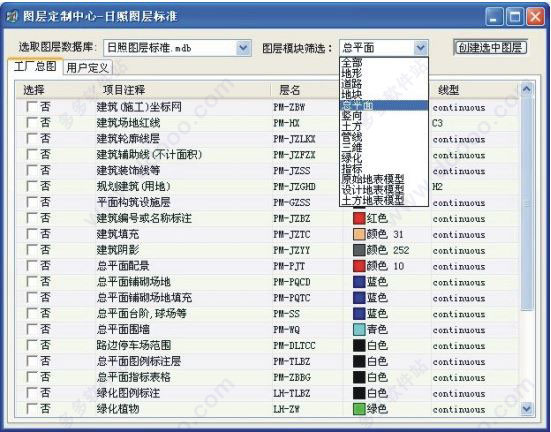551x432 pixels.
Task: Pick 土方 in the module filter list
Action: point(384,126)
